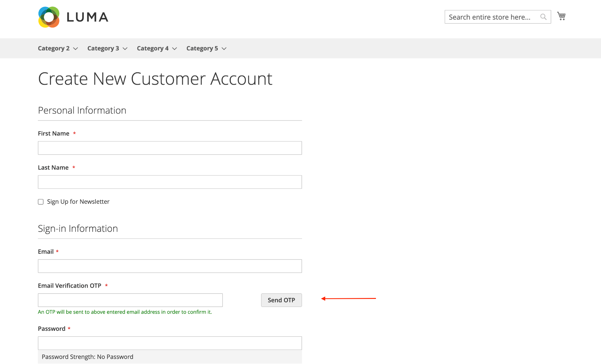Focus the Email Verification OTP field
The image size is (601, 364).
(130, 300)
